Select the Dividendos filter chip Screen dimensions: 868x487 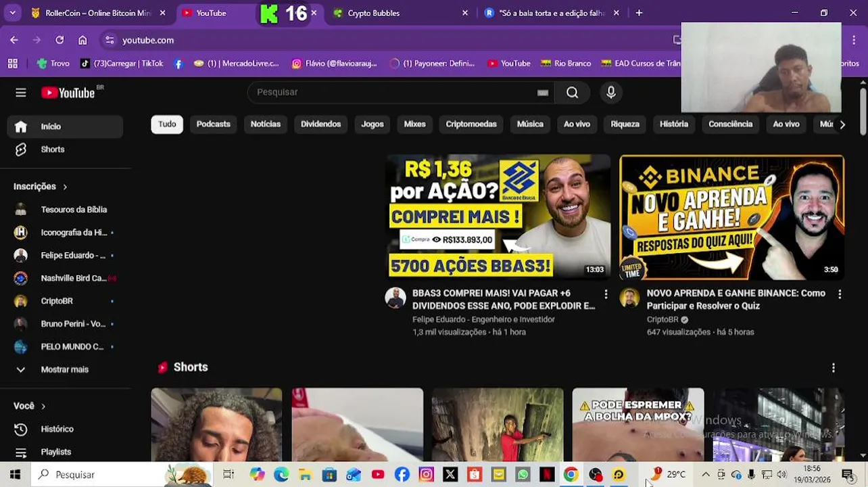click(x=321, y=124)
